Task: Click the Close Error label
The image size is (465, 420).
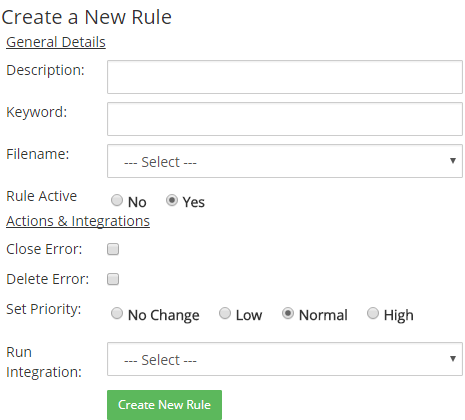Action: (x=44, y=249)
